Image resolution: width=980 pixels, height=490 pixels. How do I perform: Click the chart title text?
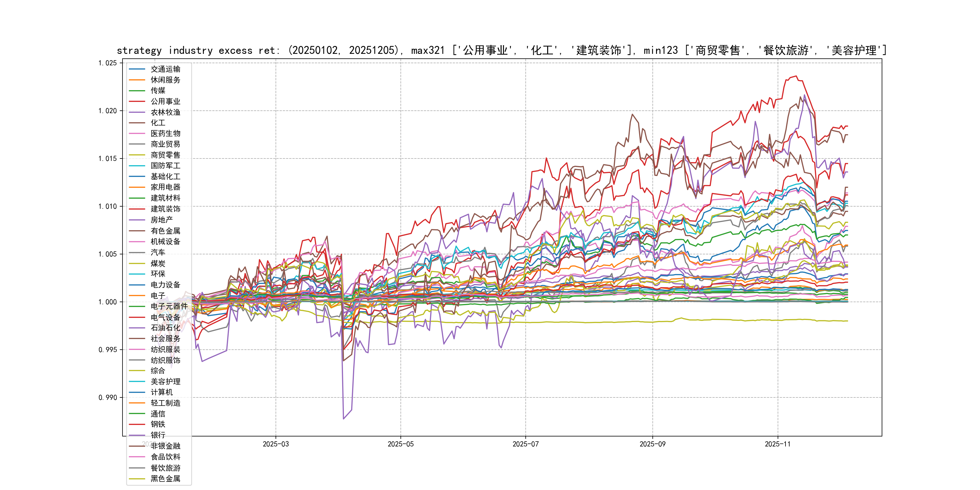pyautogui.click(x=501, y=50)
